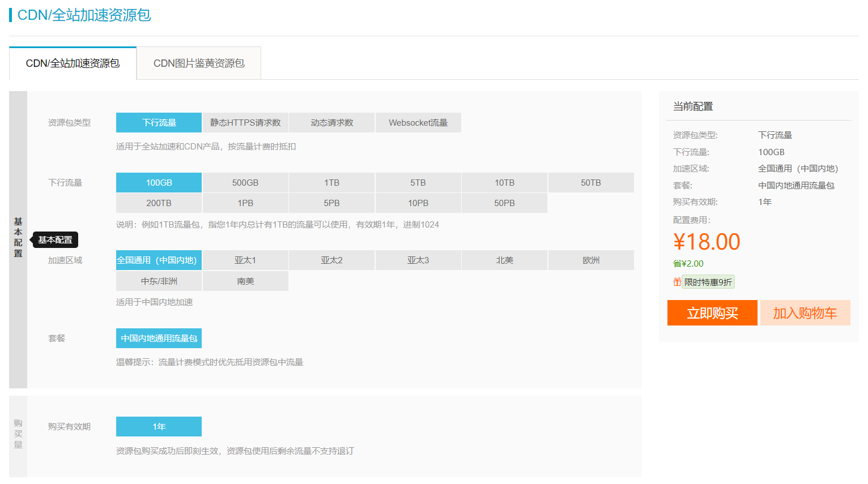The height and width of the screenshot is (484, 868).
Task: Choose the 50TB traffic package
Action: pyautogui.click(x=591, y=183)
